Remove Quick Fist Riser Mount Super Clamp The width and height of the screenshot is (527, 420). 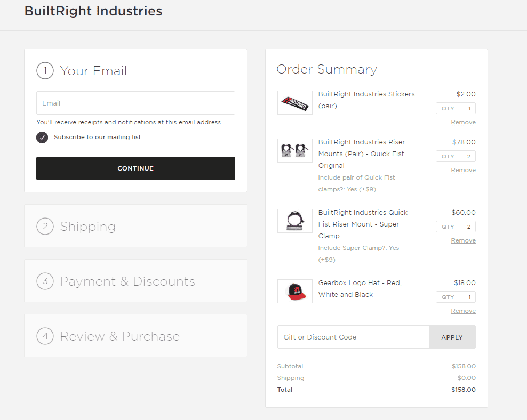point(463,240)
